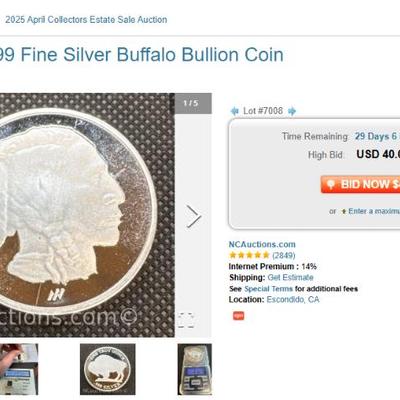Visit the NCAuctions.com seller page
The image size is (400, 400).
click(262, 244)
